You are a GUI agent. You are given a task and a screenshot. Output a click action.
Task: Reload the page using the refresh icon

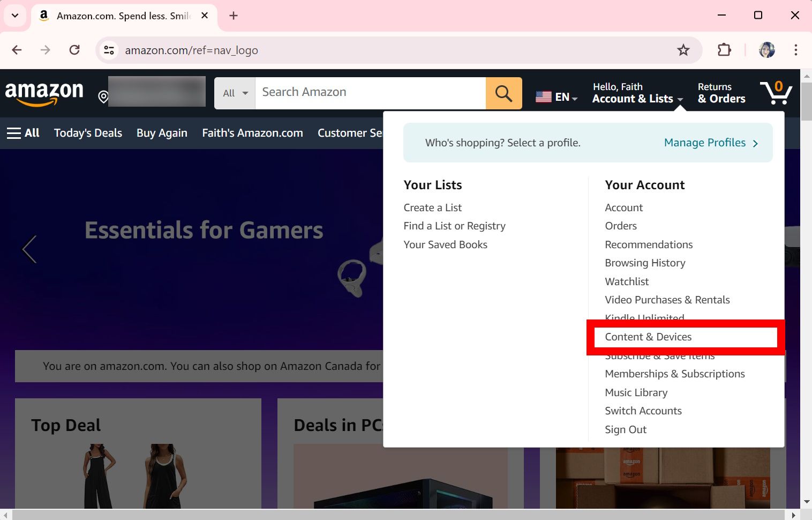click(74, 50)
